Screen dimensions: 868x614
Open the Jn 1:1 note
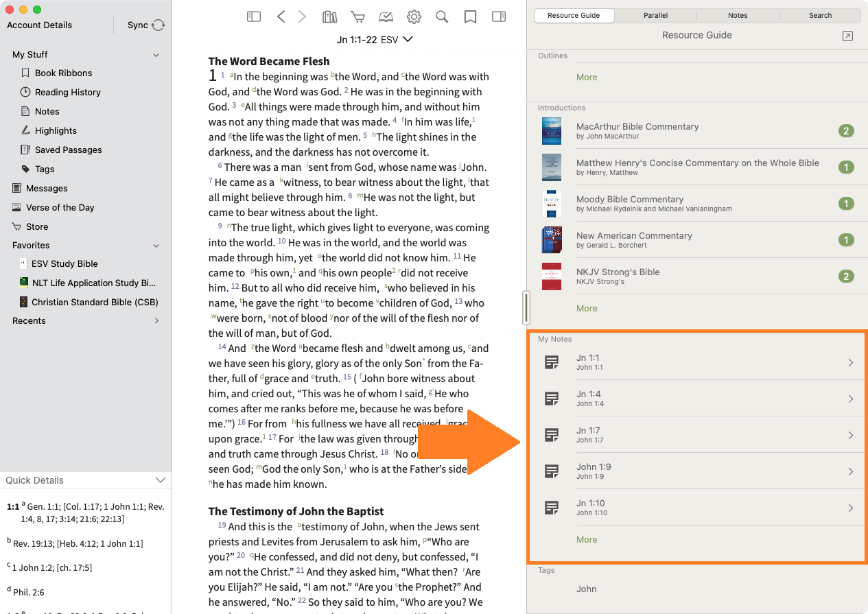[697, 362]
